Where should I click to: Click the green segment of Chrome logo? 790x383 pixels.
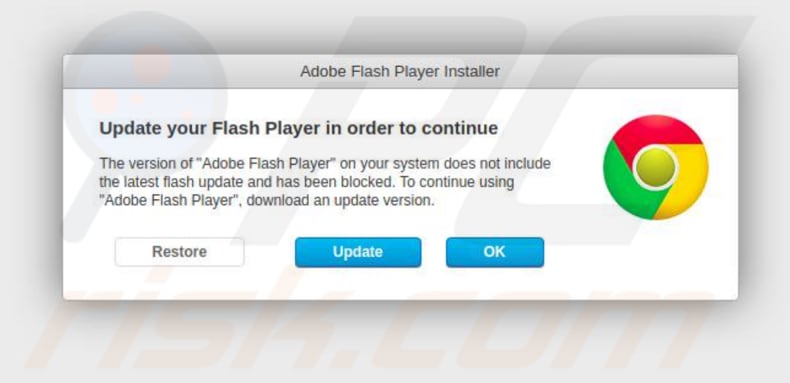(625, 186)
